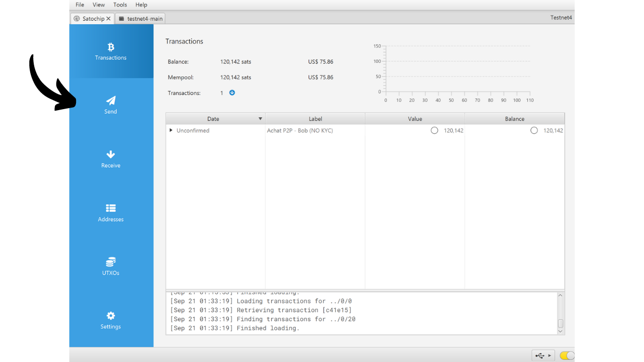Click the 'Finding transactions for ../0/20' log line
The image size is (644, 362).
[x=263, y=319]
